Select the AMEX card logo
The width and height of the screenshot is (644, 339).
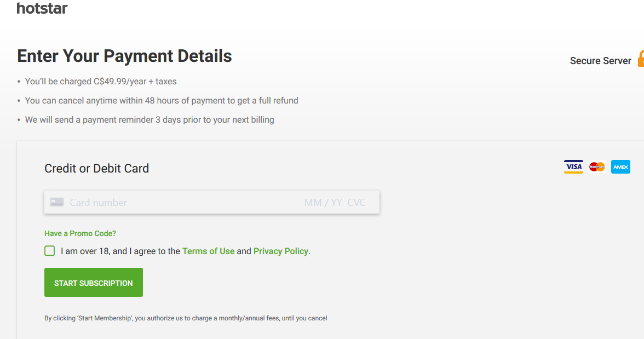(x=620, y=167)
